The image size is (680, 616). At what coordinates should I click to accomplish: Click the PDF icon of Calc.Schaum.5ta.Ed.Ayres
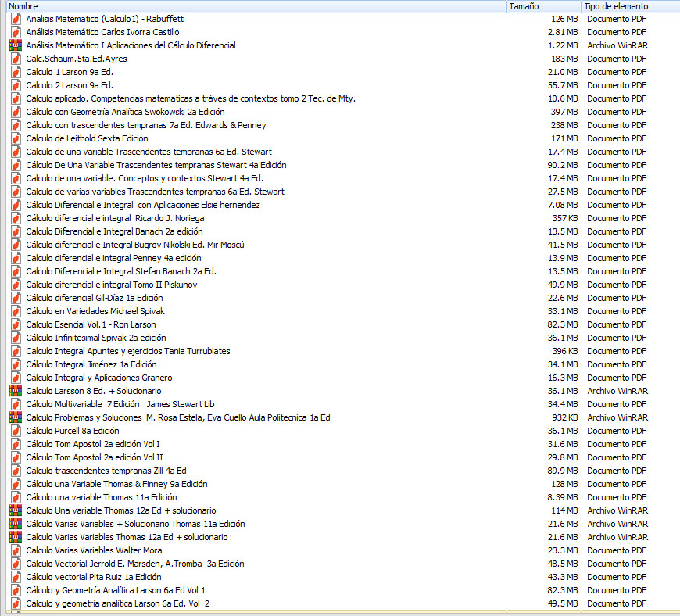pos(16,59)
